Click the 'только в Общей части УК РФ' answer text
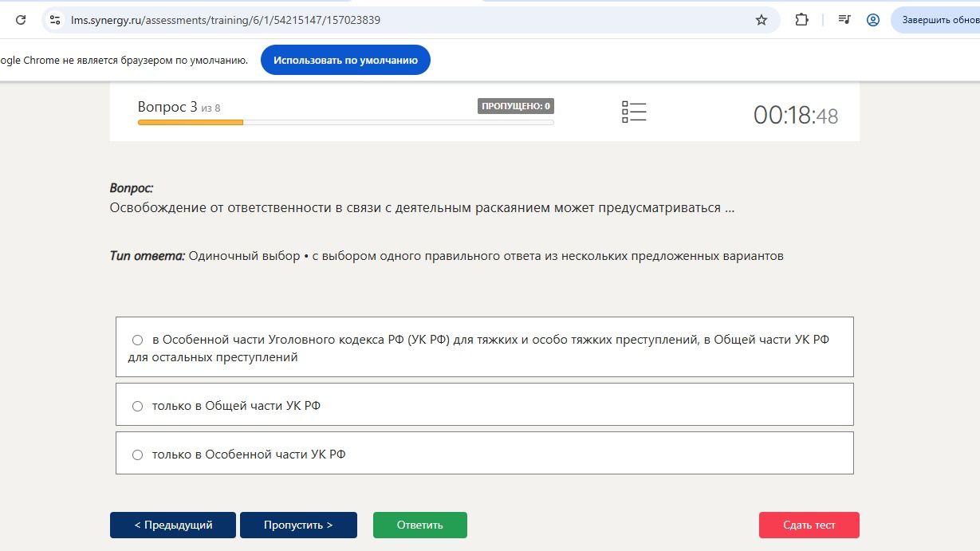Image resolution: width=980 pixels, height=551 pixels. (x=236, y=406)
